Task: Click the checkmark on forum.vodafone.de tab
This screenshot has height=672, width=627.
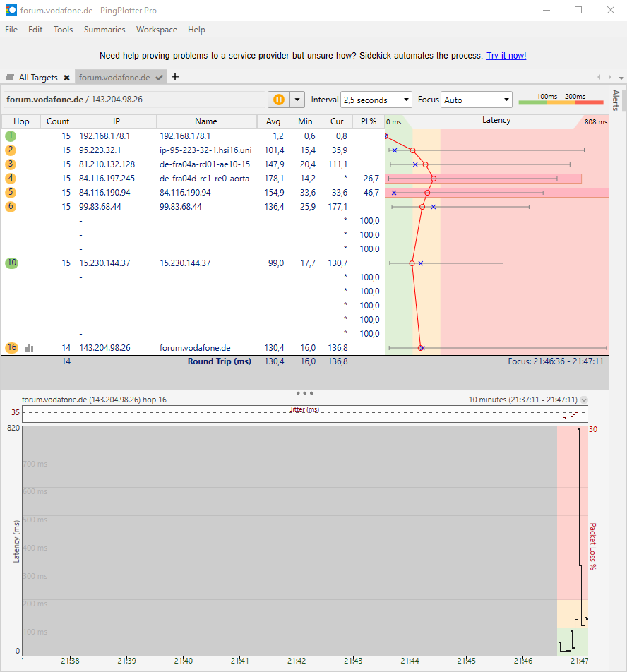Action: 159,78
